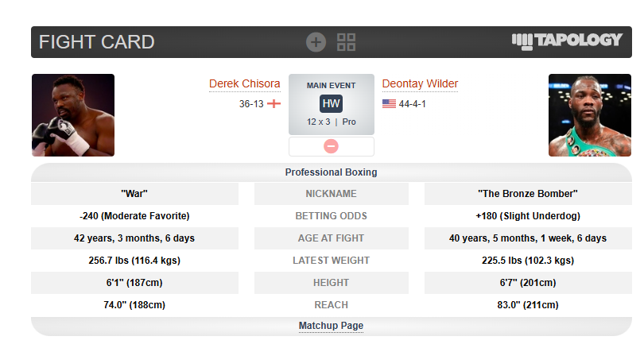Go to the Matchup Page link
Image resolution: width=644 pixels, height=348 pixels.
pyautogui.click(x=331, y=326)
